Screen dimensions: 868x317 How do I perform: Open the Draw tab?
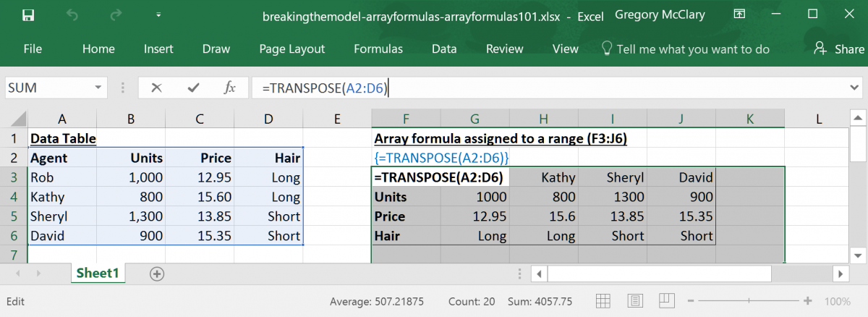(216, 49)
